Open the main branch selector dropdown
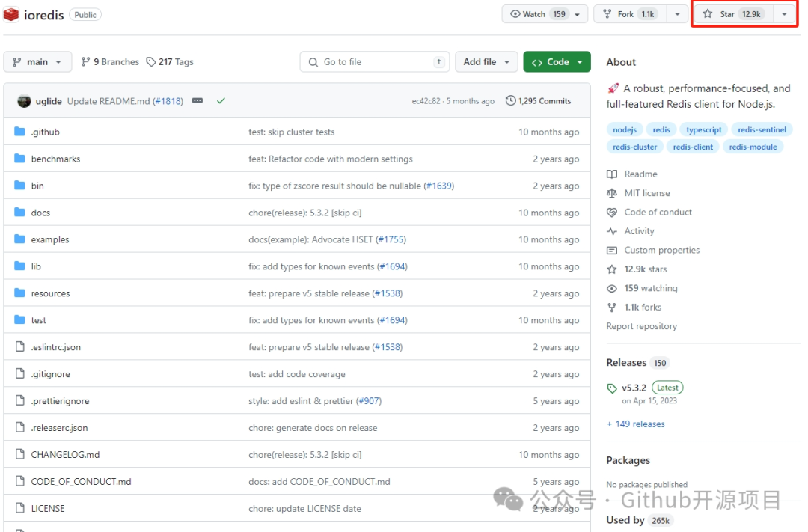The image size is (808, 532). coord(37,62)
